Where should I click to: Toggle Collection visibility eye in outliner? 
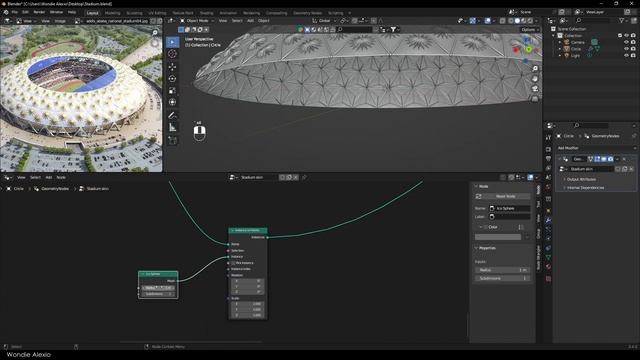coord(627,36)
